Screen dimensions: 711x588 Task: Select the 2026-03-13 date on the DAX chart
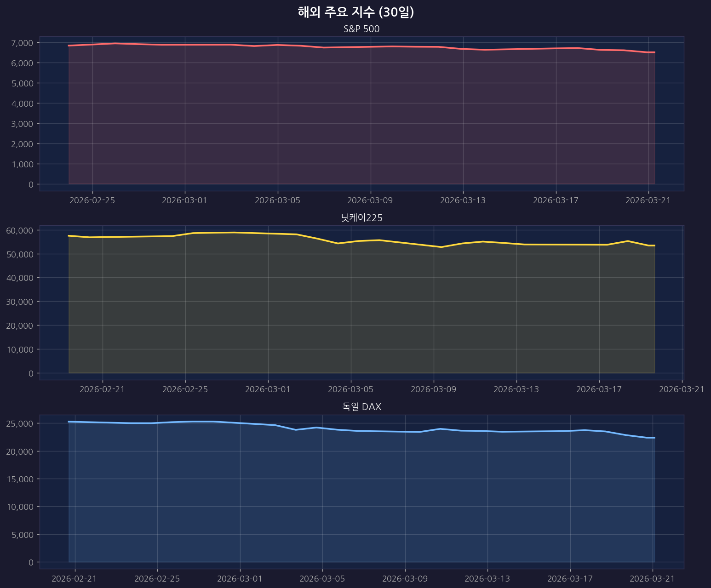coord(487,578)
